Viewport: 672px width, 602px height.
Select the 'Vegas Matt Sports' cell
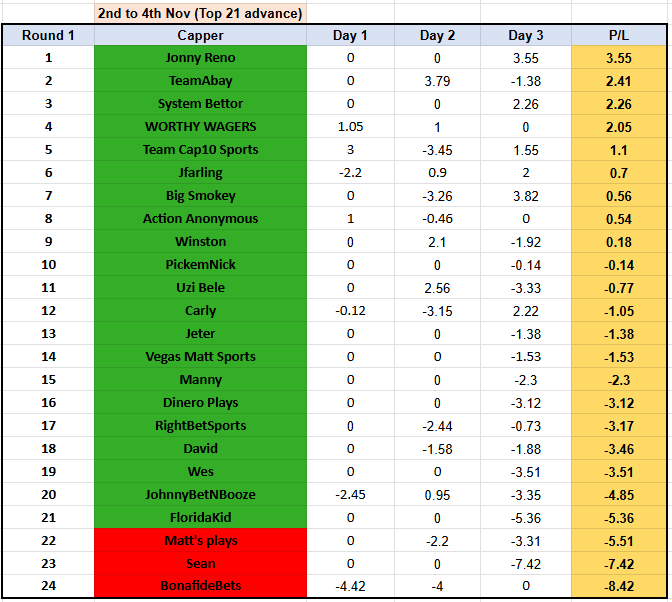pyautogui.click(x=200, y=356)
